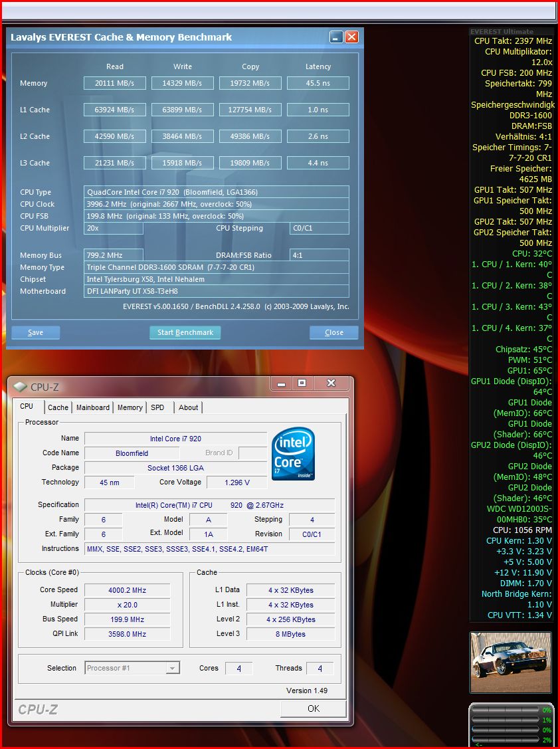Click CPU FSB field 199.8 MHz
The image size is (560, 749).
pos(217,216)
